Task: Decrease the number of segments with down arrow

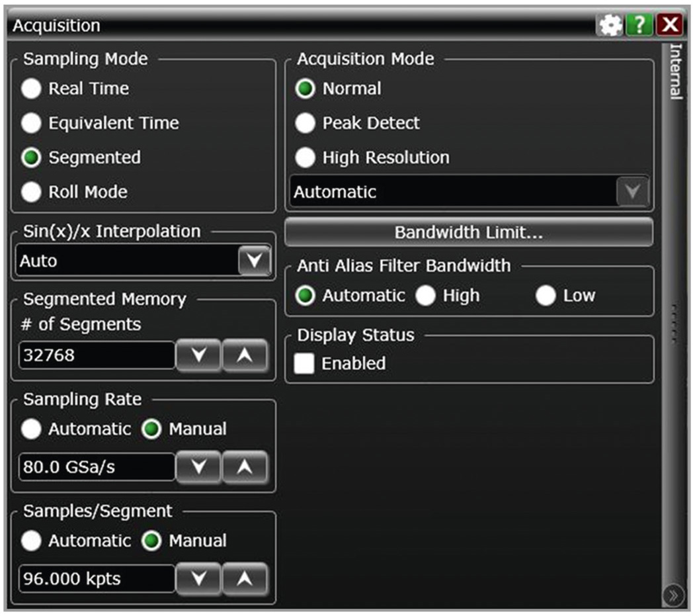Action: pos(198,356)
